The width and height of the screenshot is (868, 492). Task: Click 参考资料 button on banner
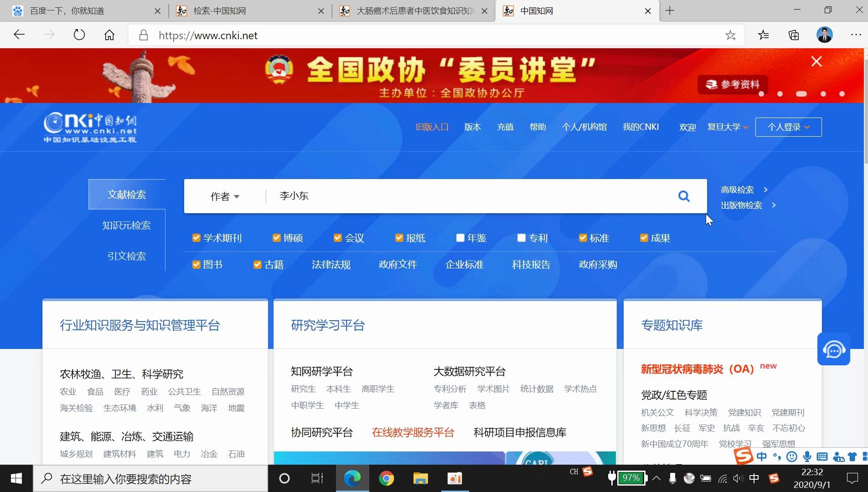(x=733, y=84)
